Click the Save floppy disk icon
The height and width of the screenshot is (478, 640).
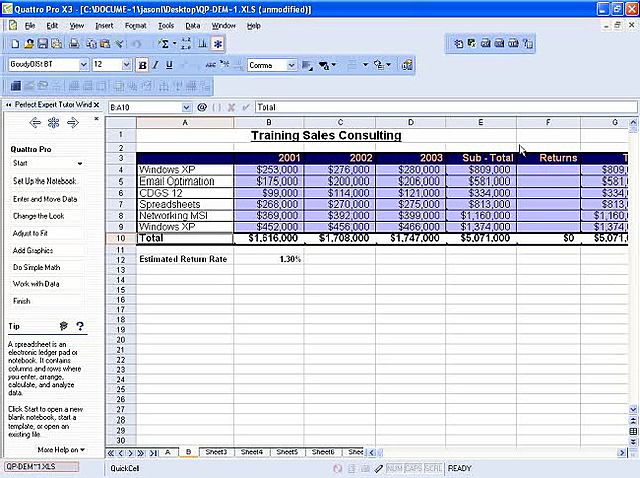(43, 44)
